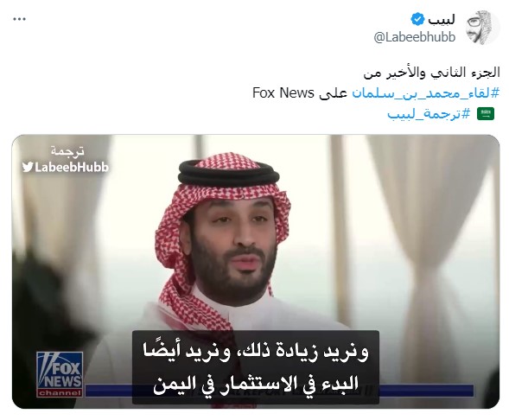Open hashtag #ترجمة_لبيب
Viewport: 509px width, 420px height.
click(429, 114)
